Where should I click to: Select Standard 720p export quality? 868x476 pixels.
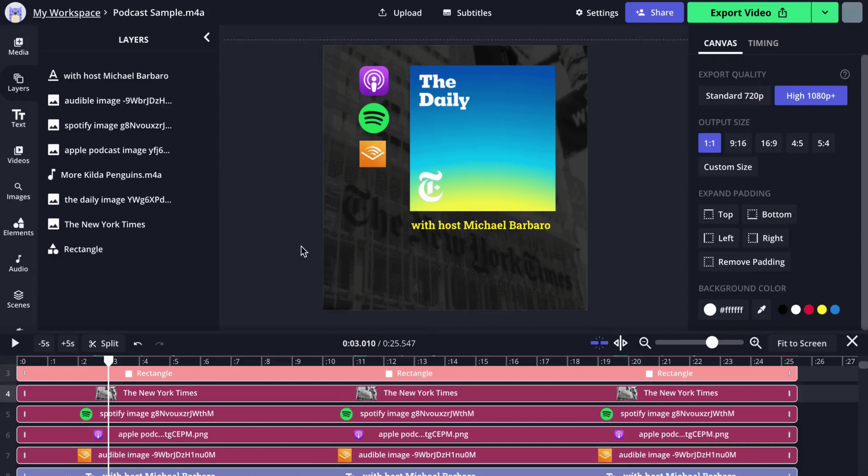(734, 95)
